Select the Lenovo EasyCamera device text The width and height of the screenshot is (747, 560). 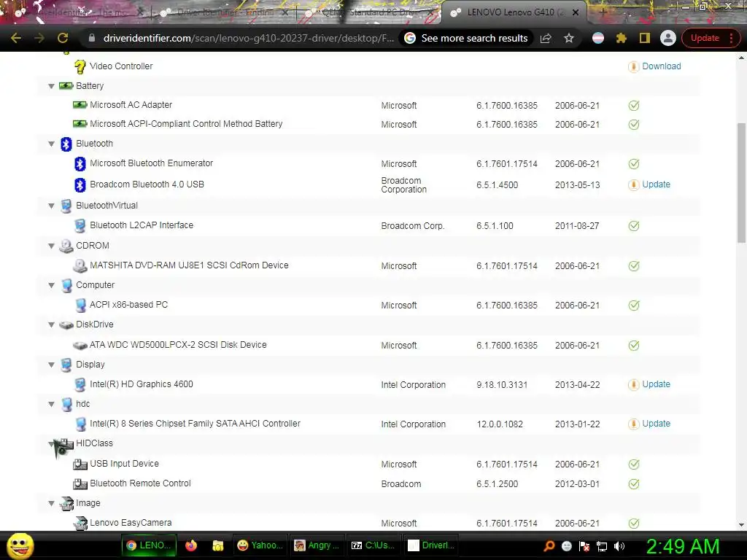click(131, 523)
